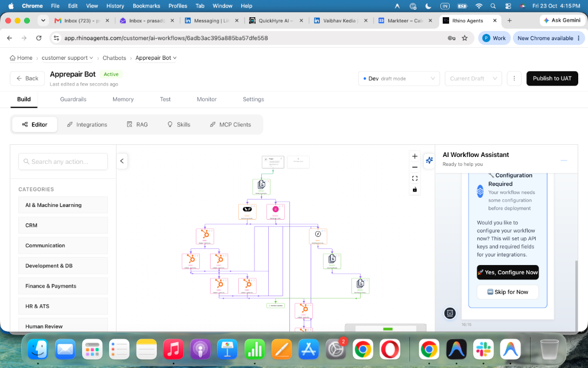Screen dimensions: 588x368
Task: Open Slack from the dock
Action: [483, 349]
